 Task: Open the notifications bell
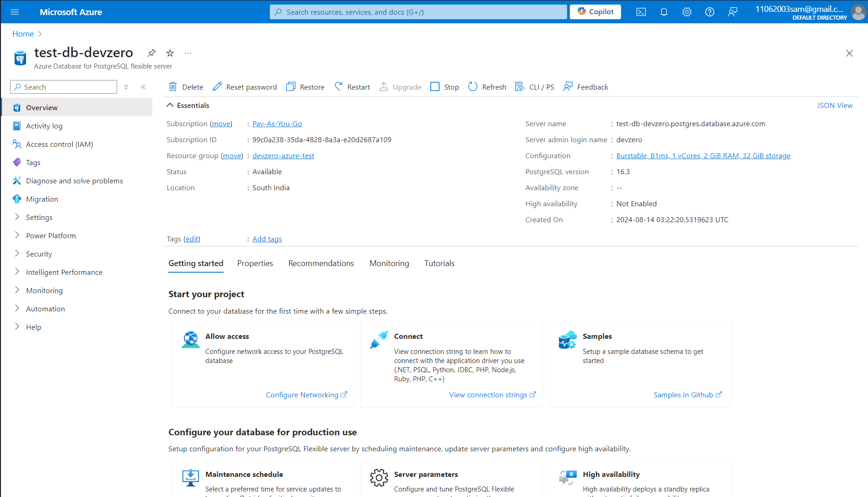click(x=664, y=12)
